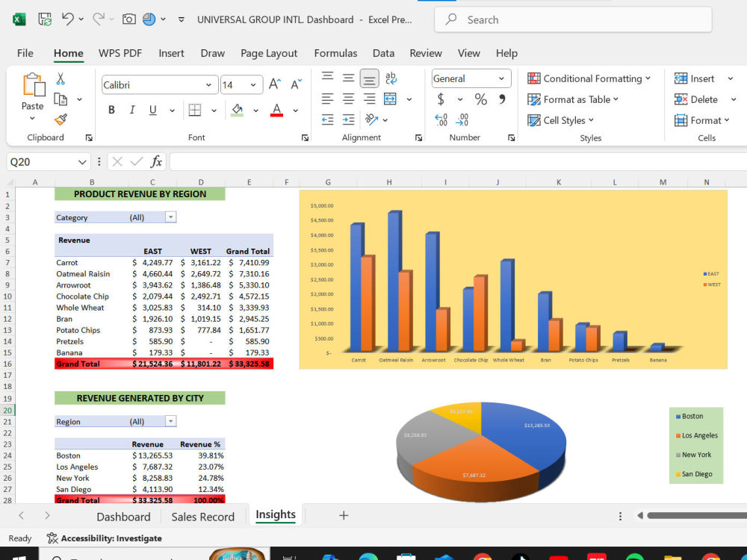The height and width of the screenshot is (560, 747).
Task: Decrease font size with small A
Action: coord(296,84)
